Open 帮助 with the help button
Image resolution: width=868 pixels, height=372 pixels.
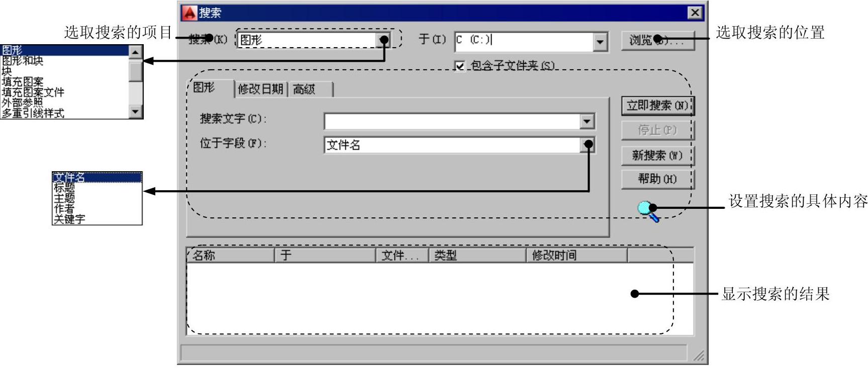[657, 179]
